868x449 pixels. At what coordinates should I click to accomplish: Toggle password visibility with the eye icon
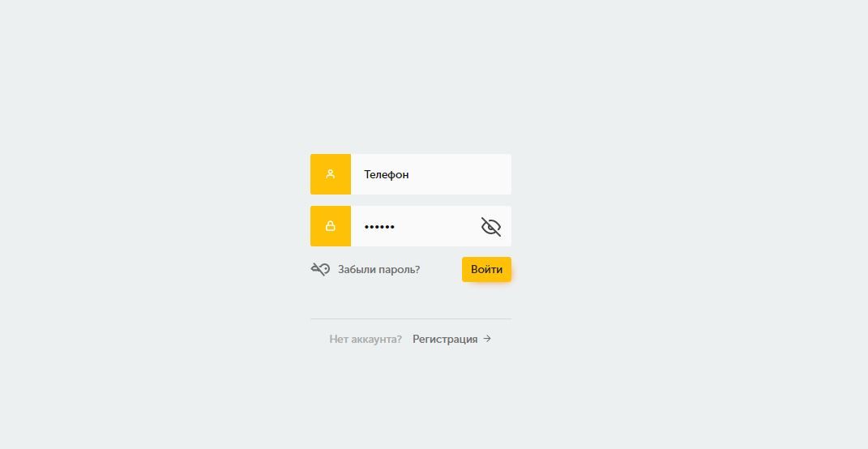(491, 226)
